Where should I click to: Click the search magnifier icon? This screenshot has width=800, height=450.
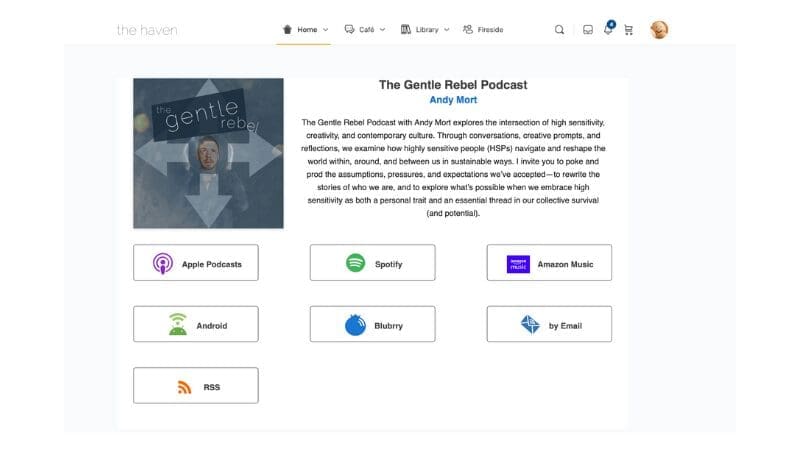point(559,30)
